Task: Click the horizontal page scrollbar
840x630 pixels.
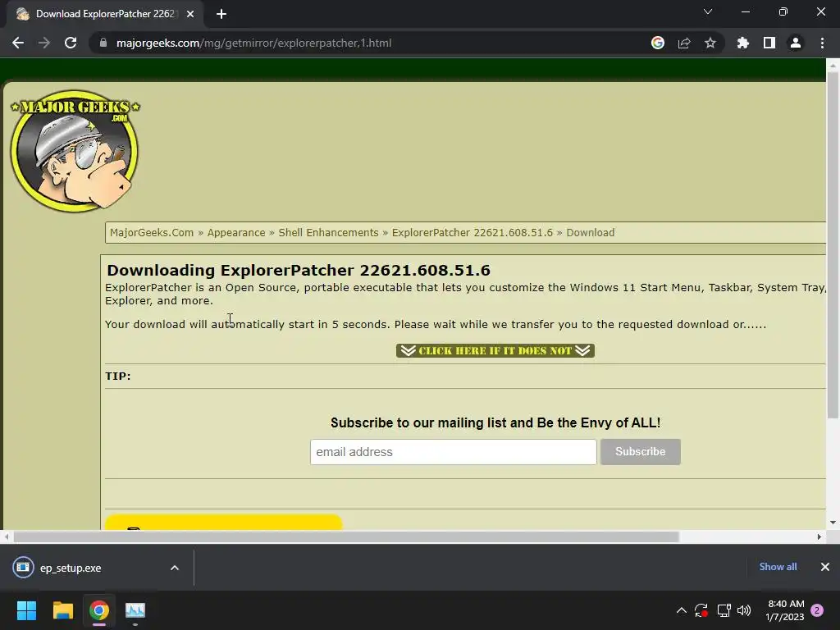Action: [346, 536]
